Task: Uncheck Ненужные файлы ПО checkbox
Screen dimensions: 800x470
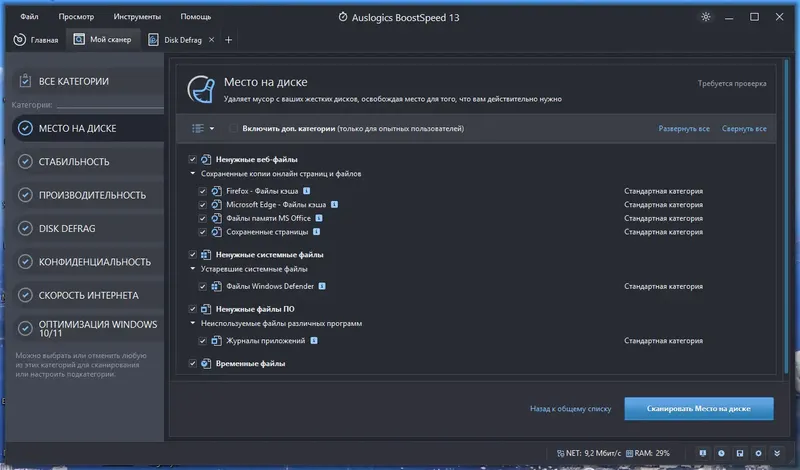Action: [x=192, y=309]
